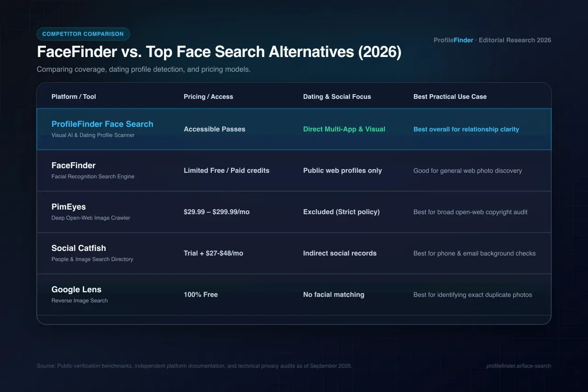Select the ProfileFinder Face Search row title
Viewport: 588px width, 392px height.
click(x=102, y=124)
